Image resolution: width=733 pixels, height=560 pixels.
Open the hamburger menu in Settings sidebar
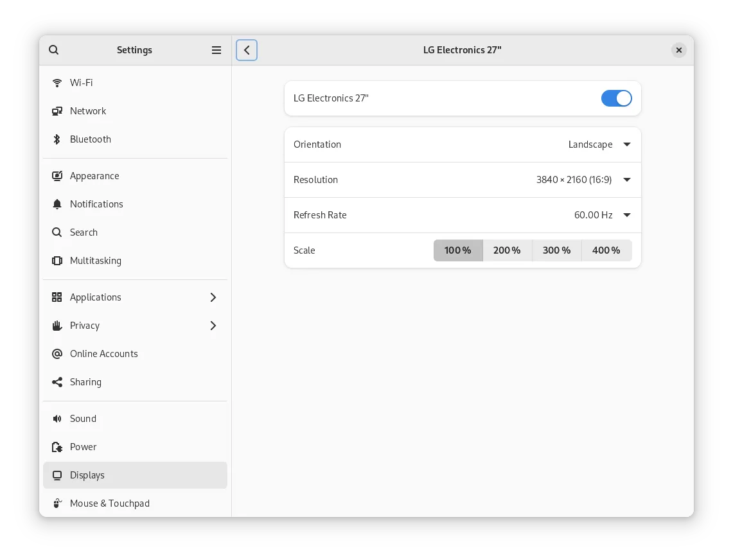[x=216, y=50]
